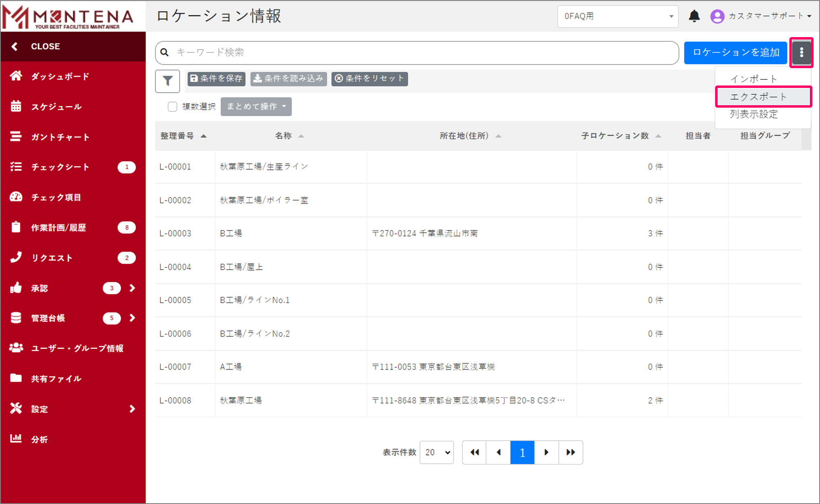Open the items-per-page count dropdown showing 20
The width and height of the screenshot is (820, 504).
point(437,452)
